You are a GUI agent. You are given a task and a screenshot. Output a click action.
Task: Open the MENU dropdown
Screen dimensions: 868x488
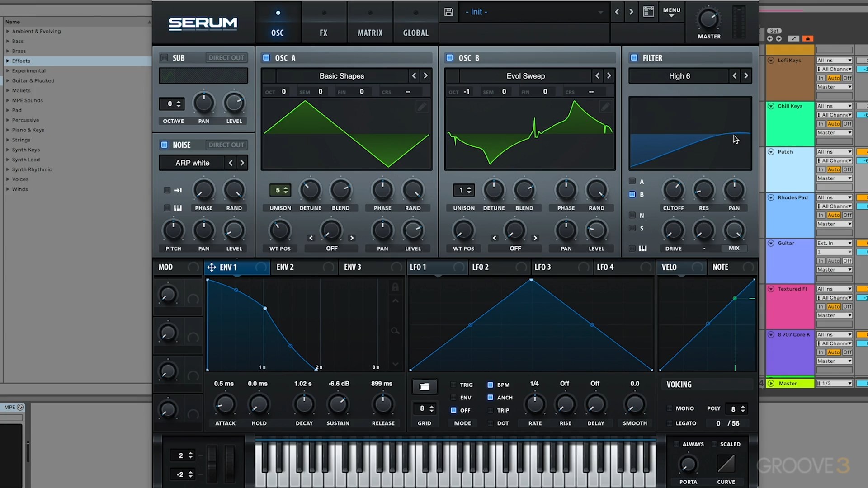[x=671, y=12]
